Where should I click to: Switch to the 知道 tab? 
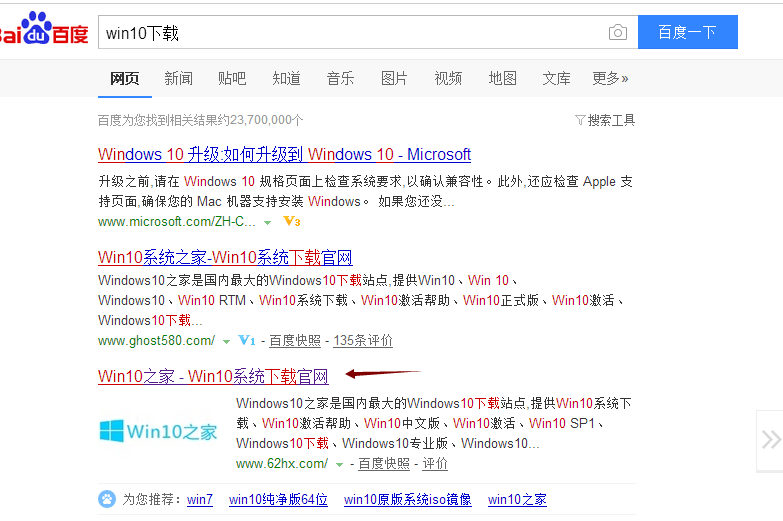(286, 78)
